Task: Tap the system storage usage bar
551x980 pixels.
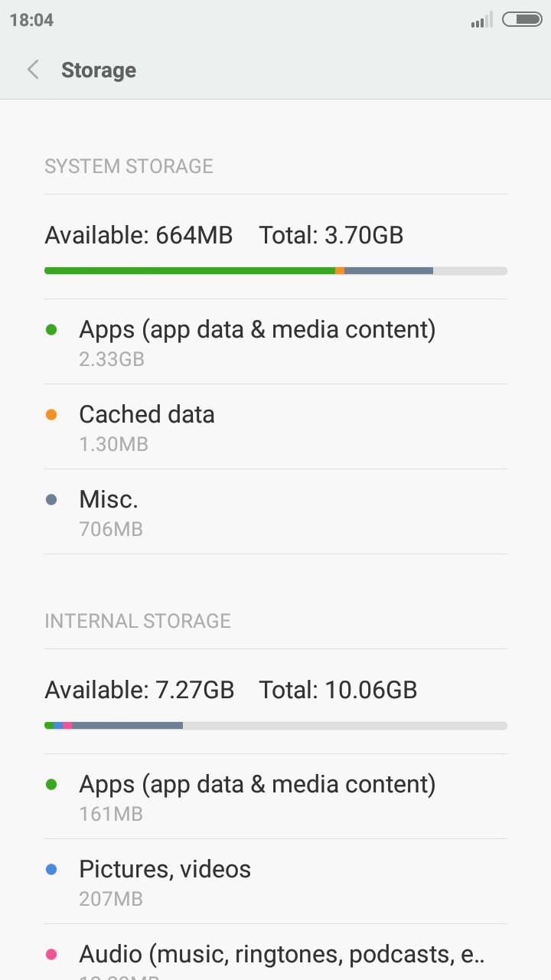Action: tap(275, 271)
